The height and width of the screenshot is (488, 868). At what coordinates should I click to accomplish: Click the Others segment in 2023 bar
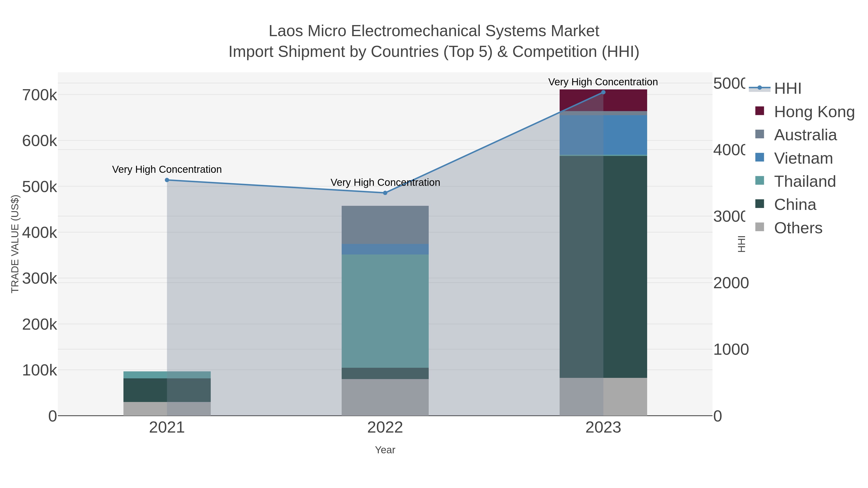tap(603, 397)
